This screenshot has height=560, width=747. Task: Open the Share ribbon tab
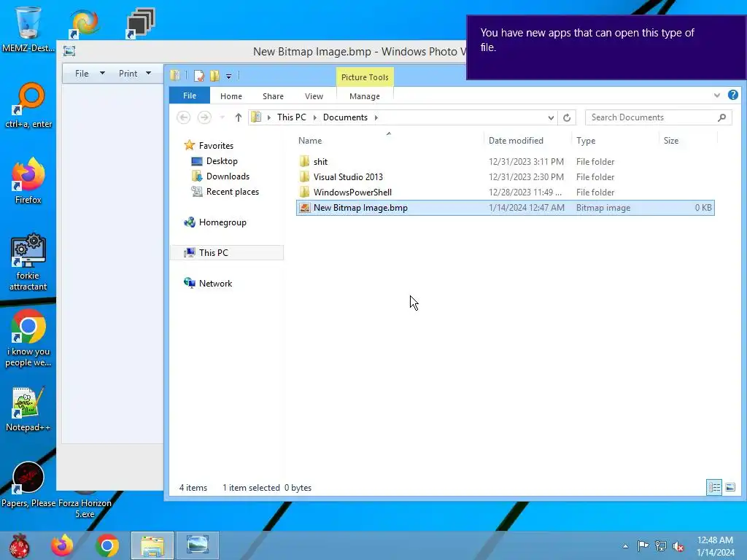273,96
